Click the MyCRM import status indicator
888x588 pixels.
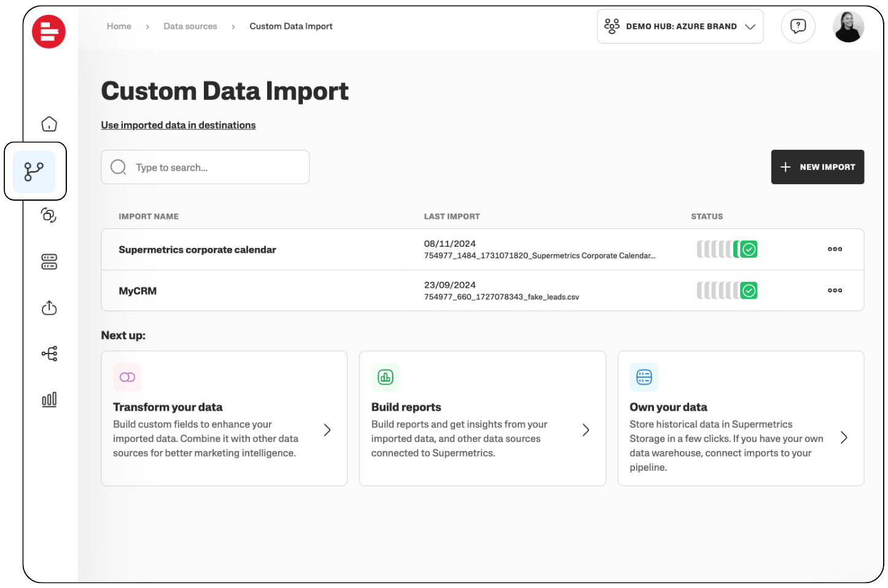point(727,290)
